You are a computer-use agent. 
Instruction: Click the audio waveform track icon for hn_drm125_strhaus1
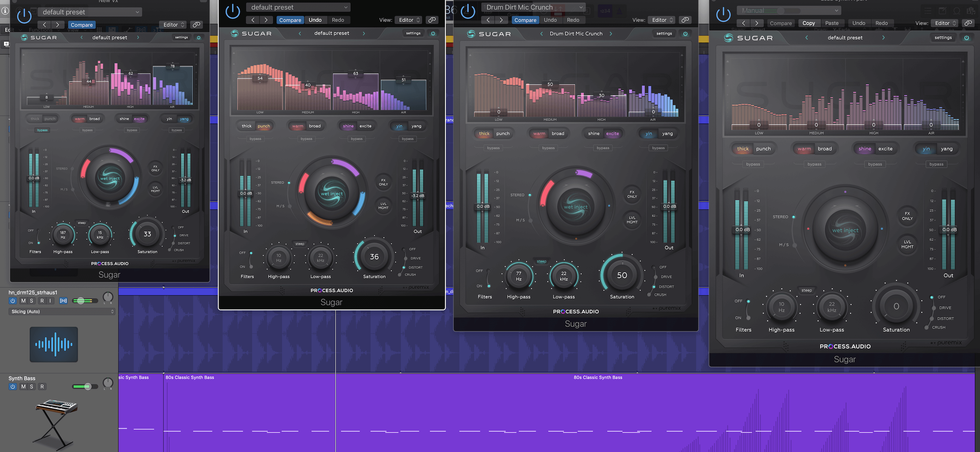tap(54, 344)
